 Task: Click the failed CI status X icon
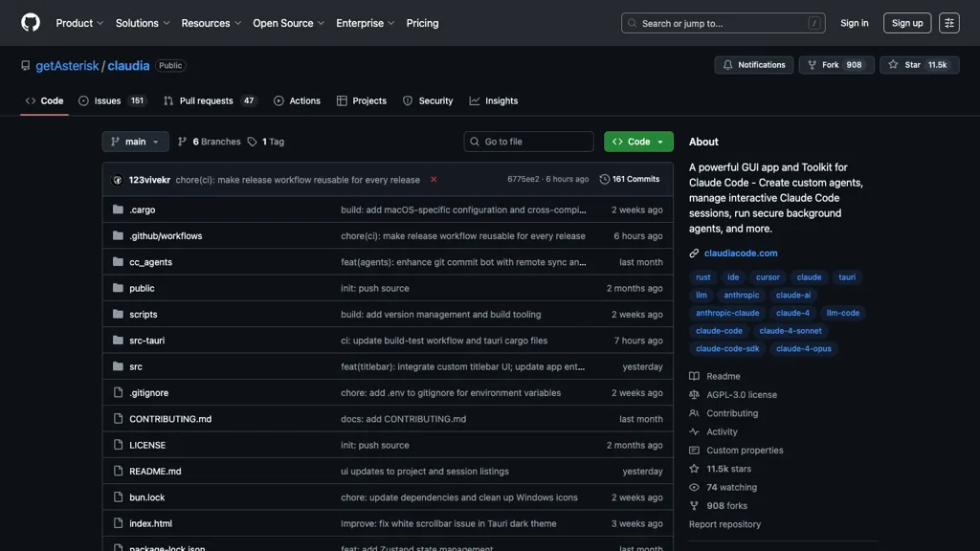click(x=434, y=179)
